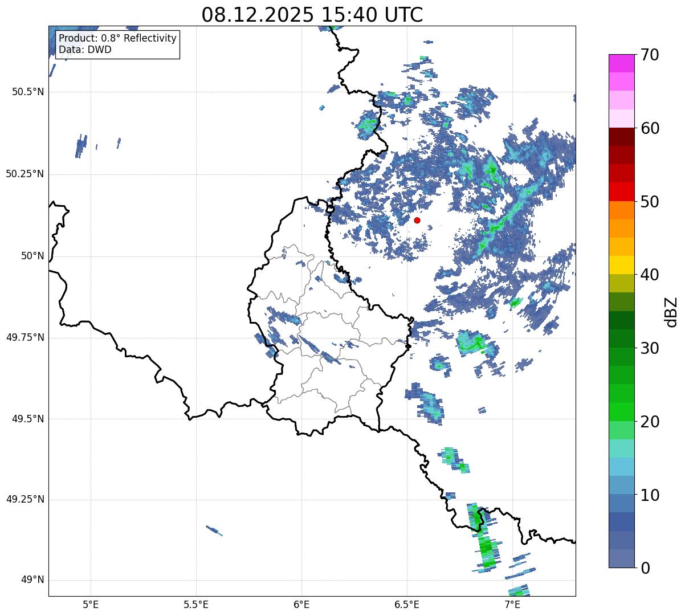Click the bright green segment above 20

[x=621, y=411]
